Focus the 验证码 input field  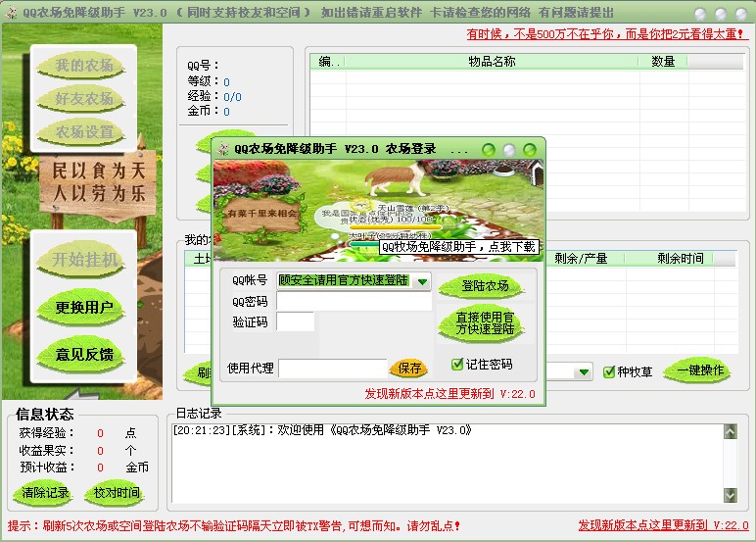click(x=295, y=321)
